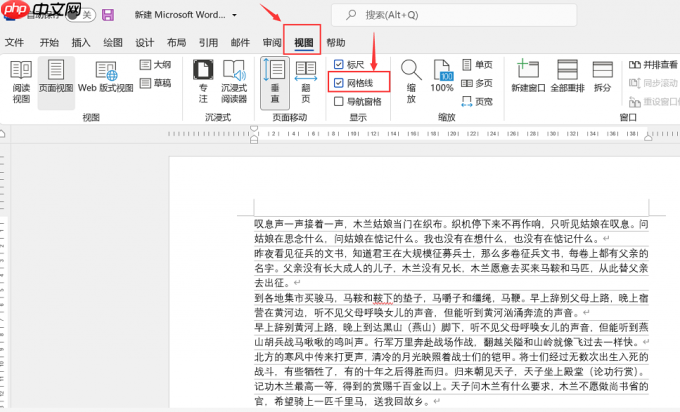Open Read Mode (阅读视图)
Image resolution: width=680 pixels, height=412 pixels.
(x=21, y=82)
